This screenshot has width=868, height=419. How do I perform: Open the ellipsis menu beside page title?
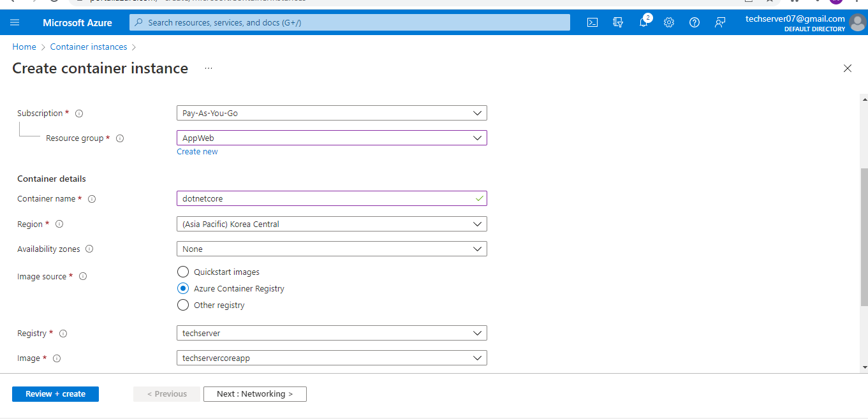209,68
